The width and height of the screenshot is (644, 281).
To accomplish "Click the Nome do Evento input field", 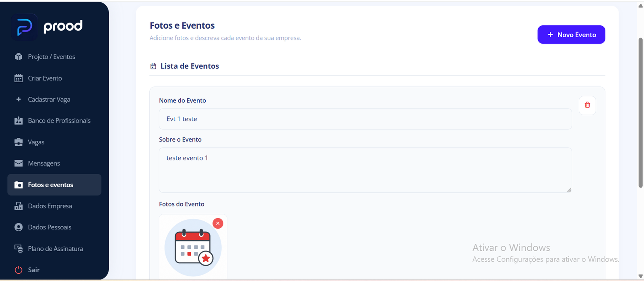I will click(x=365, y=119).
